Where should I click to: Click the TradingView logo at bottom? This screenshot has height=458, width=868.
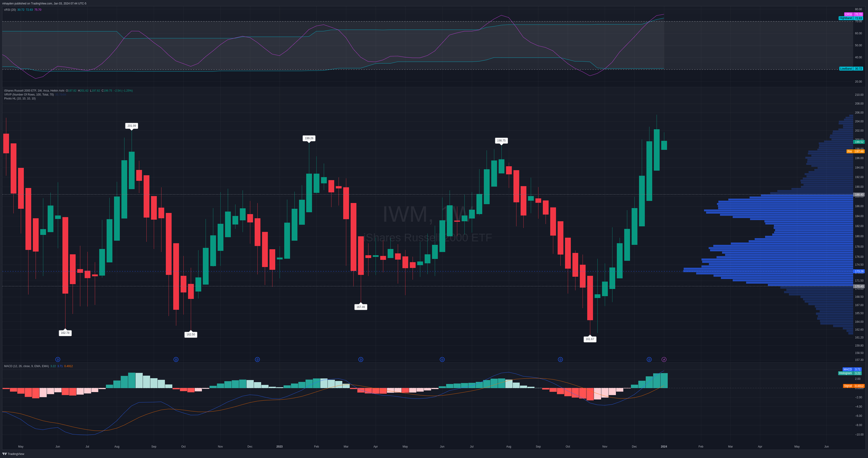pyautogui.click(x=13, y=454)
